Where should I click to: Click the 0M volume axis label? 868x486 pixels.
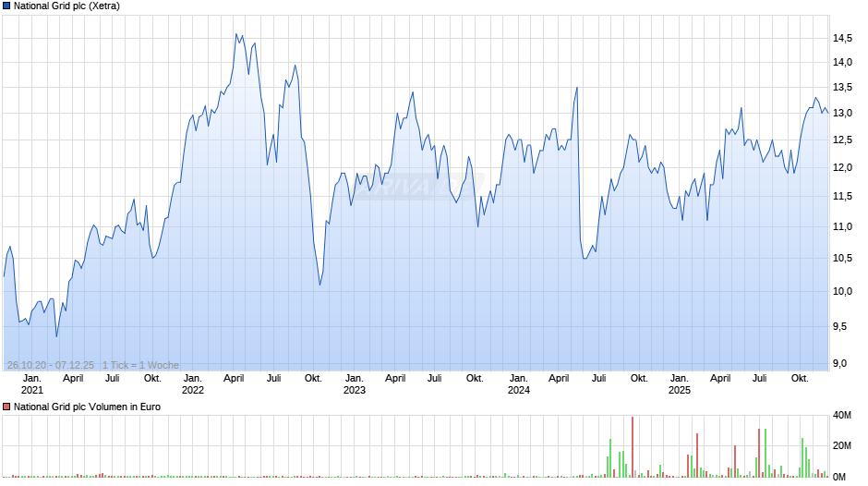(839, 477)
